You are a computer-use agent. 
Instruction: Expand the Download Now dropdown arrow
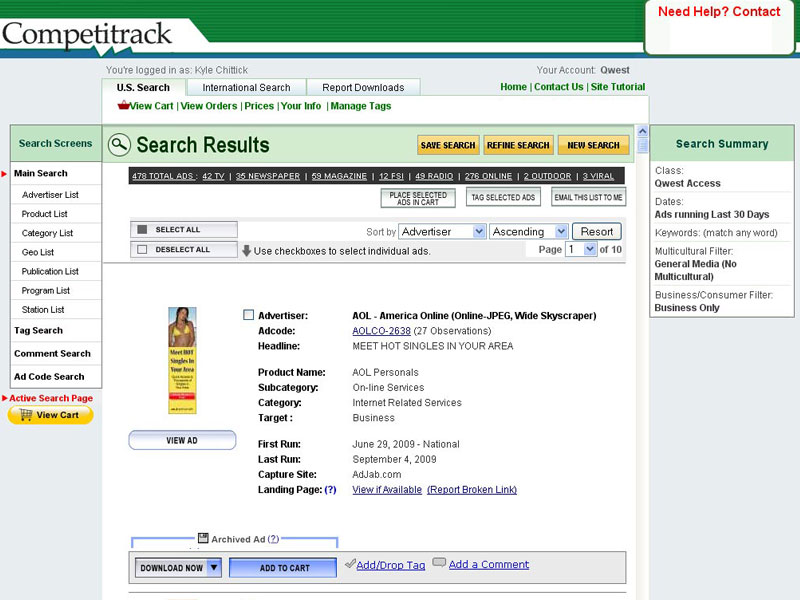(214, 567)
